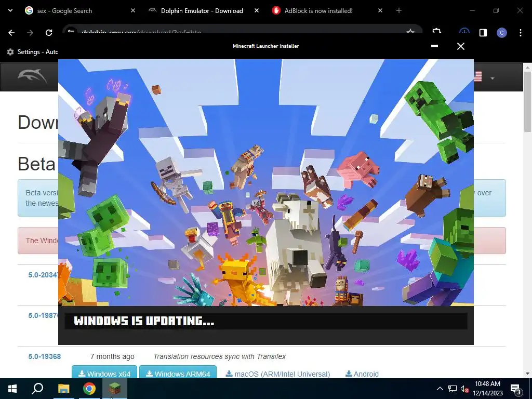Close the Dolphin Emulator tab
This screenshot has width=532, height=399.
click(x=257, y=10)
